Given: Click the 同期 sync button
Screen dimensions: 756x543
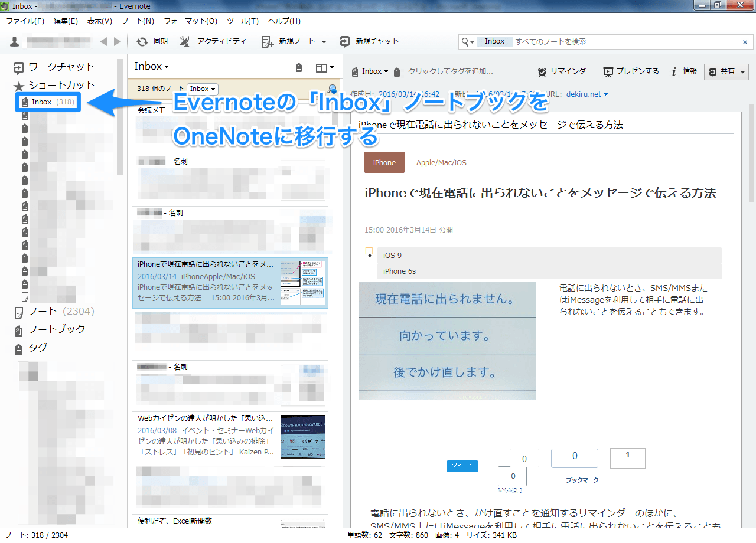Looking at the screenshot, I should pyautogui.click(x=152, y=41).
